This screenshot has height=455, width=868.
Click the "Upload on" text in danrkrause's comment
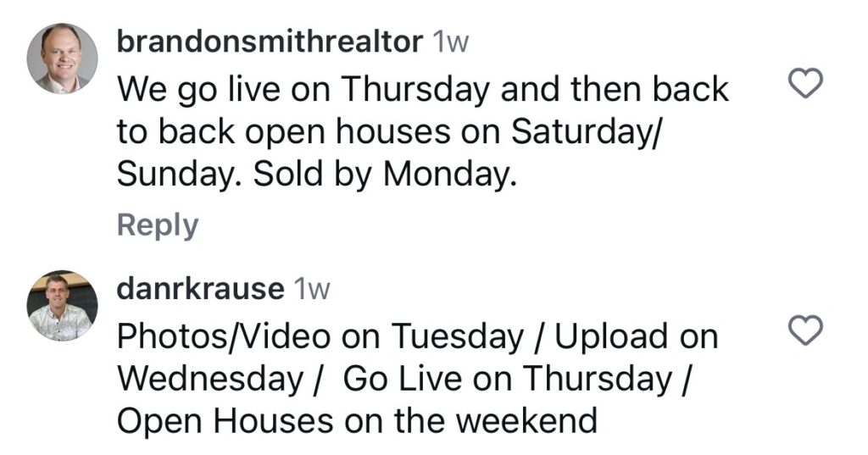[x=637, y=336]
